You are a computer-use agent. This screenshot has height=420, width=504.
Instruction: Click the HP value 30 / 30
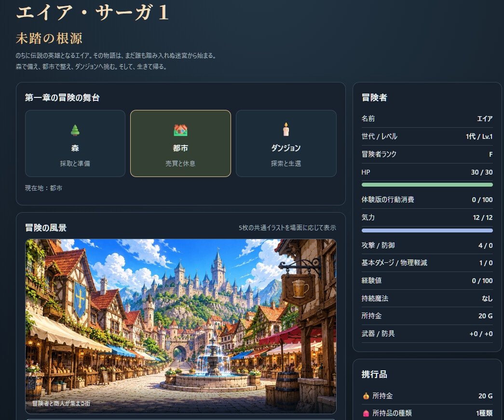[482, 172]
